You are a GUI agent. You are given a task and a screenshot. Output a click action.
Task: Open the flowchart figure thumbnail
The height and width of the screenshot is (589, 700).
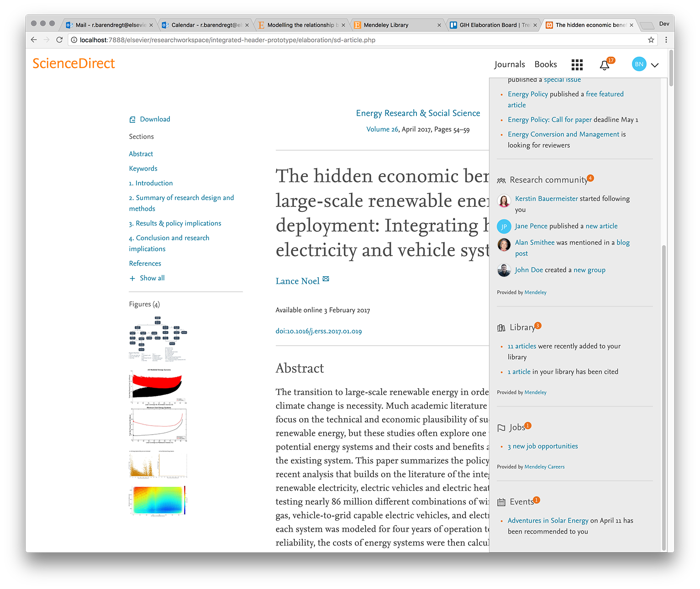pyautogui.click(x=158, y=338)
